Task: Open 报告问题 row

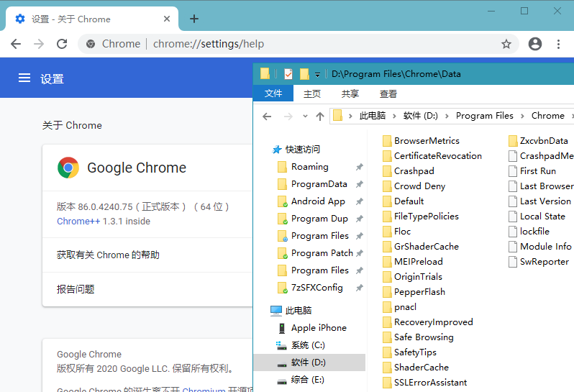Action: [147, 289]
